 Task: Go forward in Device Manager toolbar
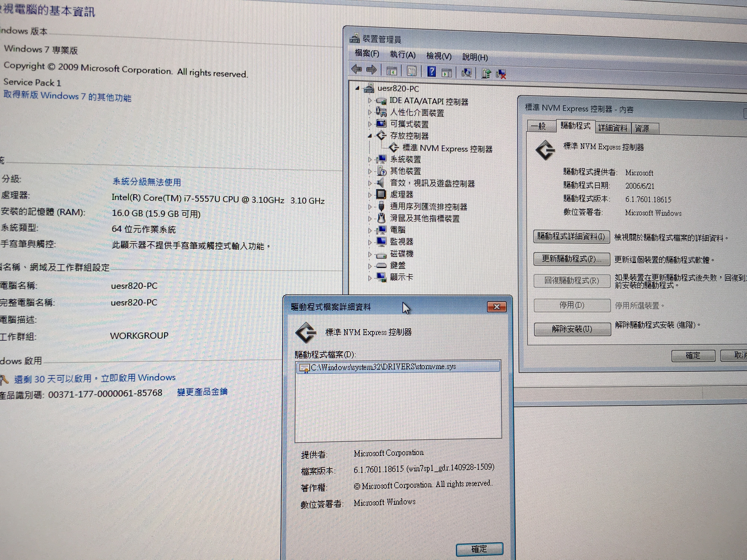(371, 70)
